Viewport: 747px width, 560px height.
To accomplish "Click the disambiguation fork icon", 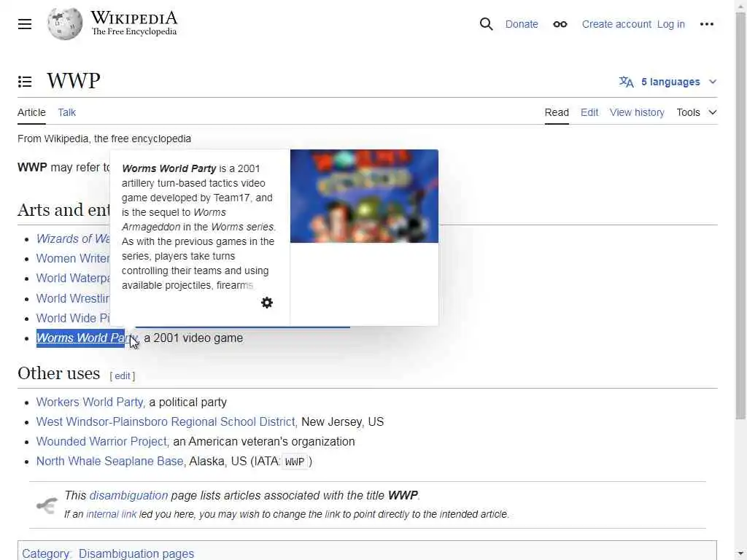I will [47, 505].
